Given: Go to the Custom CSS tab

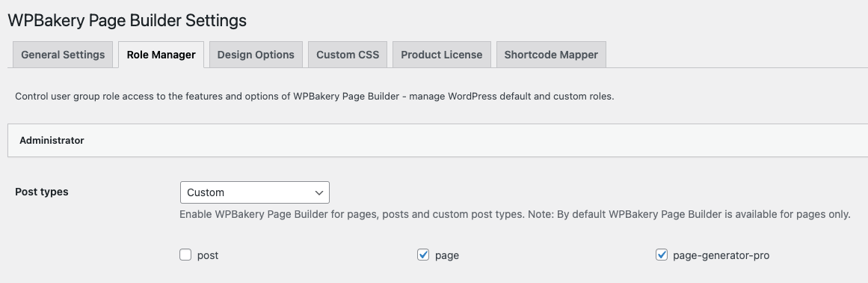Looking at the screenshot, I should pos(348,55).
